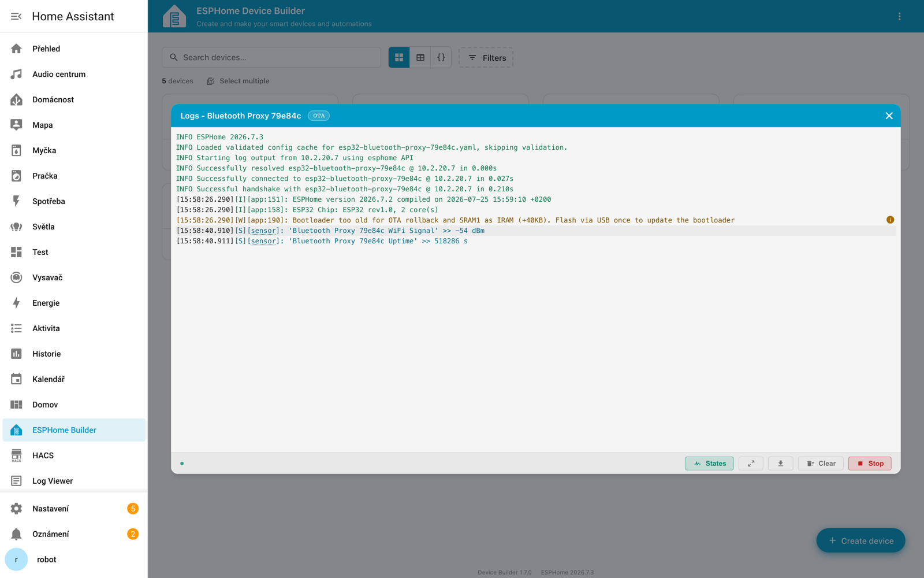Image resolution: width=924 pixels, height=578 pixels.
Task: Click the ESPHome Builder sidebar icon
Action: point(16,430)
